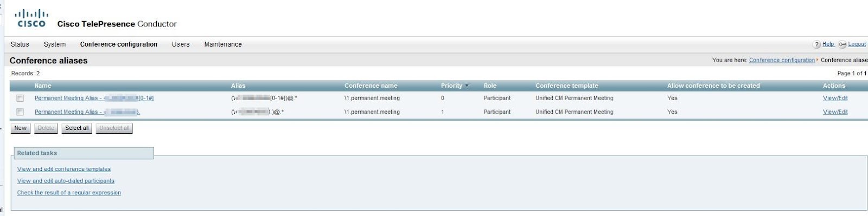Open the Status menu
868x216 pixels.
click(x=20, y=44)
